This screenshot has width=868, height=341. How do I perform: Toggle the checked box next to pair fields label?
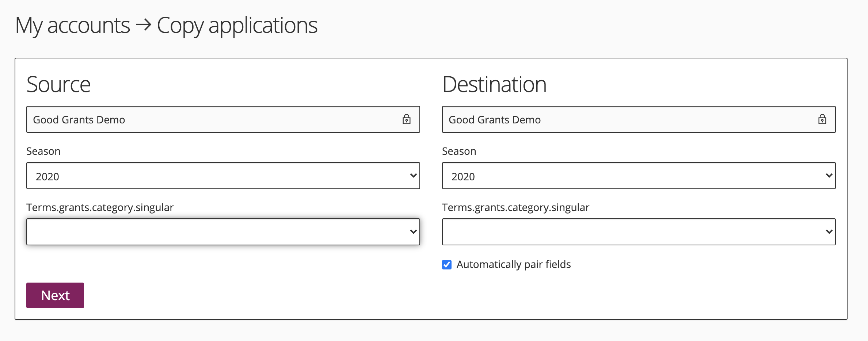tap(446, 265)
